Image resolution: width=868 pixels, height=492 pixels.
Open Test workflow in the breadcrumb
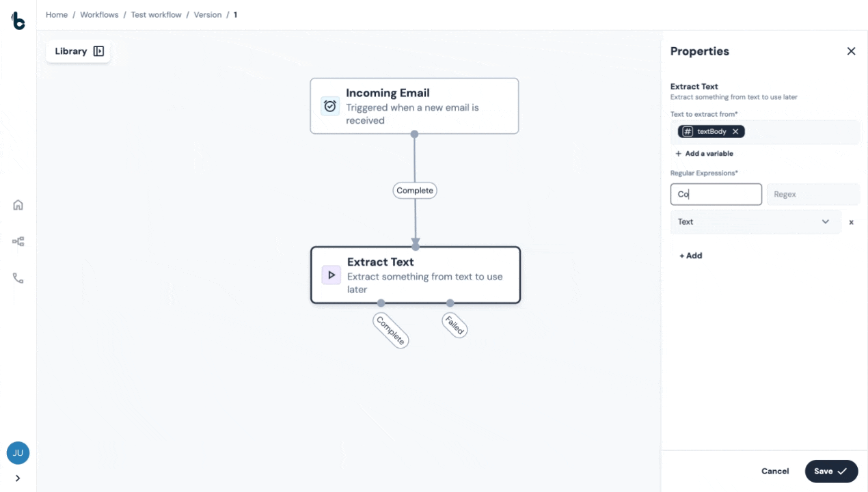tap(157, 15)
